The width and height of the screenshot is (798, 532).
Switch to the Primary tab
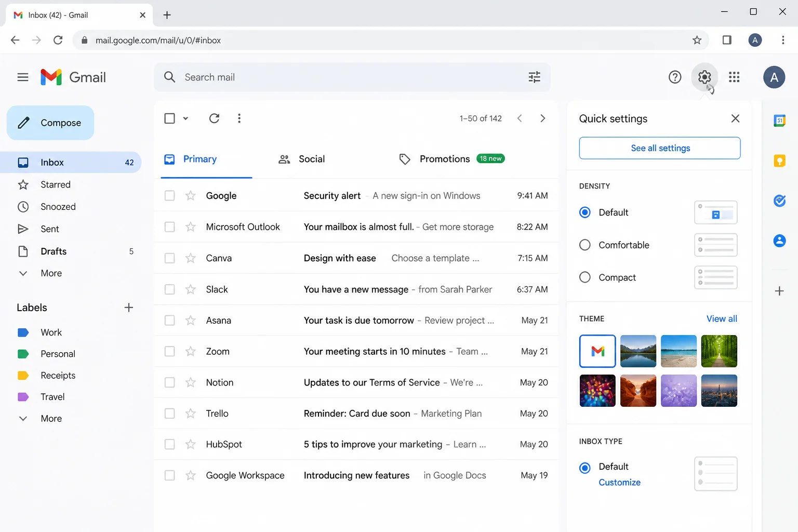pos(206,159)
